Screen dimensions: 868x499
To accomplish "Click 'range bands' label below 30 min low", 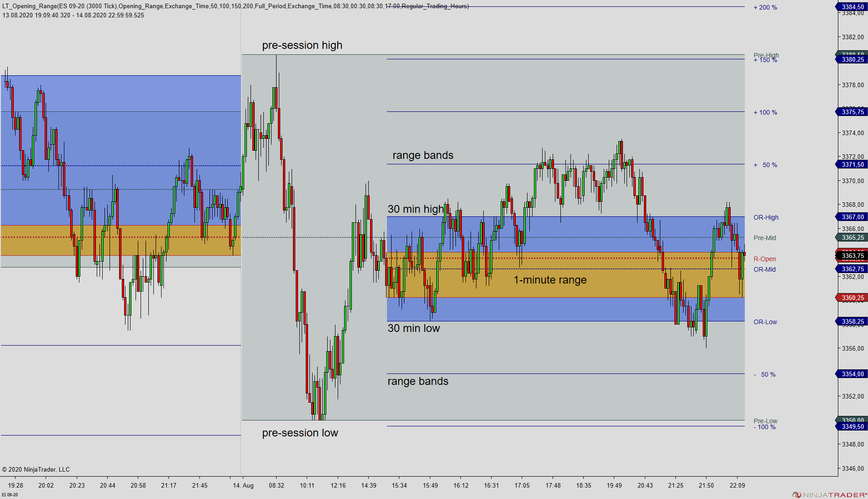I will [418, 381].
